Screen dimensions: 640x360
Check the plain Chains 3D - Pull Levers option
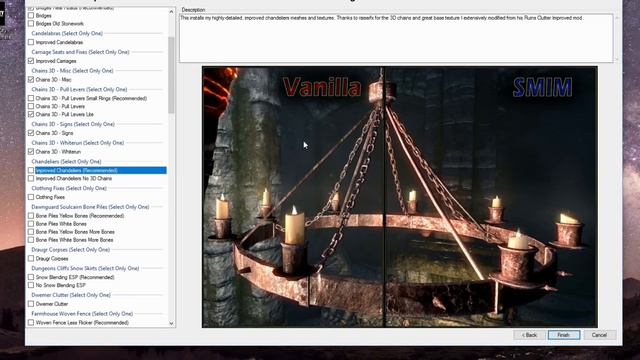pyautogui.click(x=31, y=106)
